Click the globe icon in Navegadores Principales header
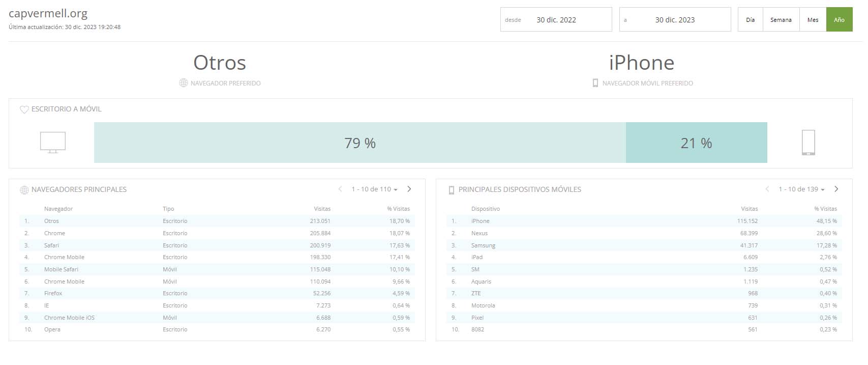The height and width of the screenshot is (365, 868). pos(24,190)
